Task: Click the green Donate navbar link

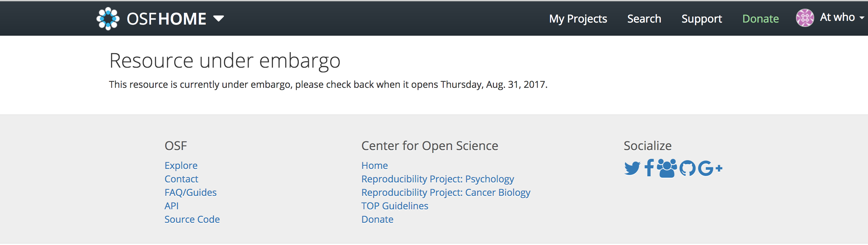Action: pos(761,19)
